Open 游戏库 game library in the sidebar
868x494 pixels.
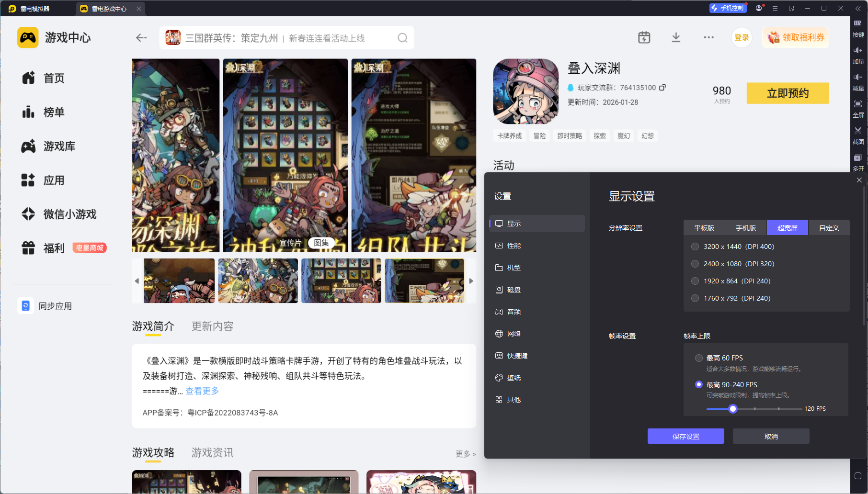[x=48, y=146]
